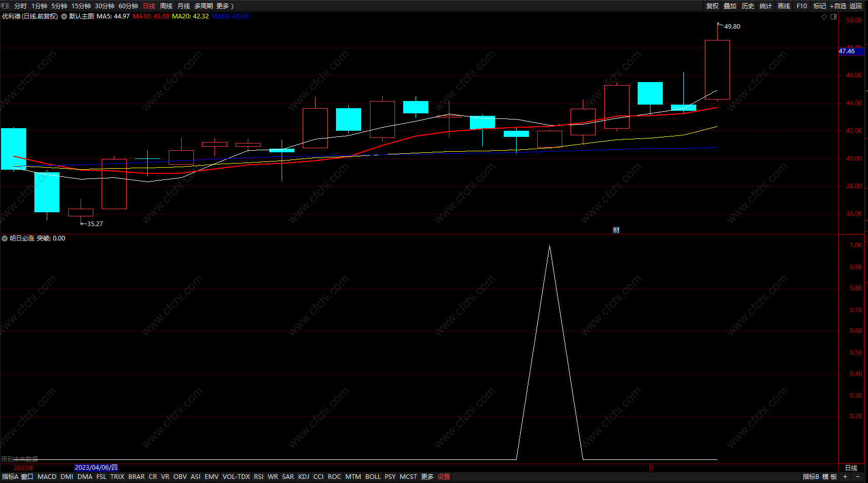This screenshot has height=483, width=868.
Task: Select the MCST indicator
Action: point(408,477)
